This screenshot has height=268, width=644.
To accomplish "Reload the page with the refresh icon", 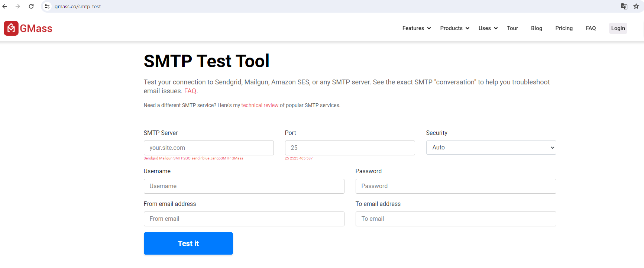I will tap(31, 6).
